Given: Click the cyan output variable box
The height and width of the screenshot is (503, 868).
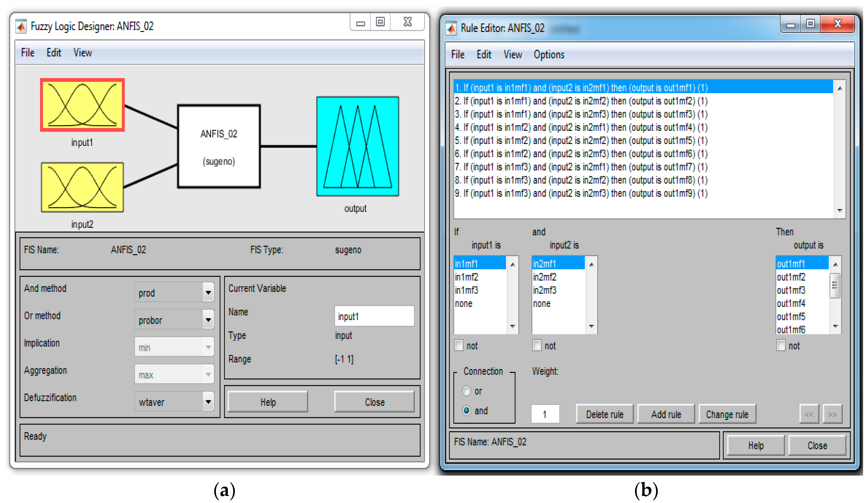Looking at the screenshot, I should 358,146.
